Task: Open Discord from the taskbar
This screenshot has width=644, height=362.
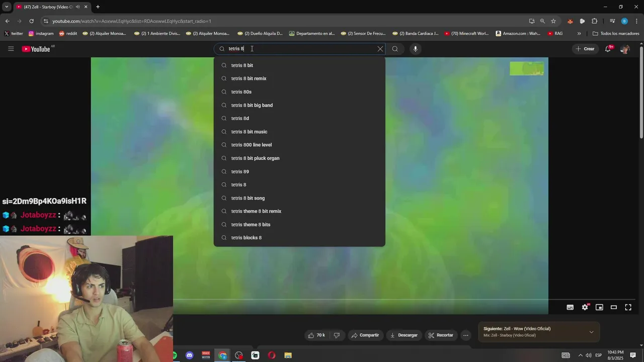Action: [189, 355]
